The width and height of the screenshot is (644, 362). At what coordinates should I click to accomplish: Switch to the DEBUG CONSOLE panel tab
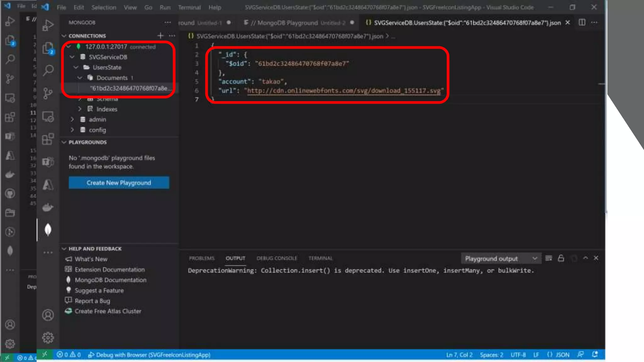[277, 258]
